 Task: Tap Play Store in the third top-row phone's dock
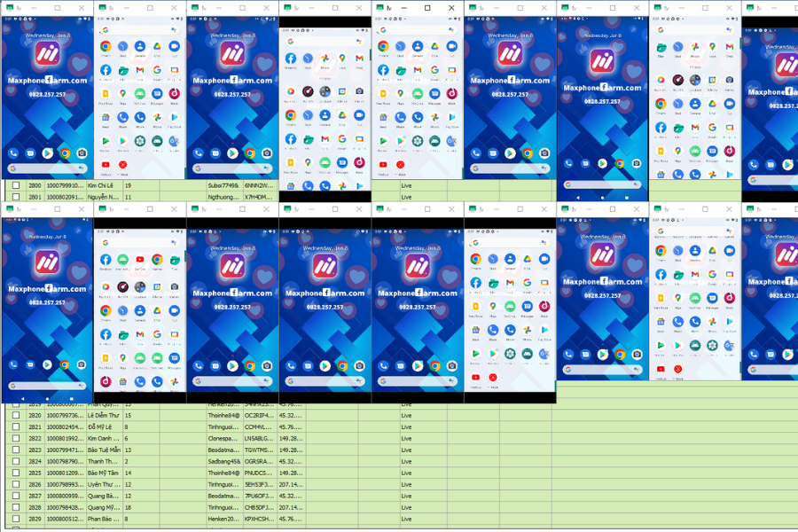tap(231, 153)
